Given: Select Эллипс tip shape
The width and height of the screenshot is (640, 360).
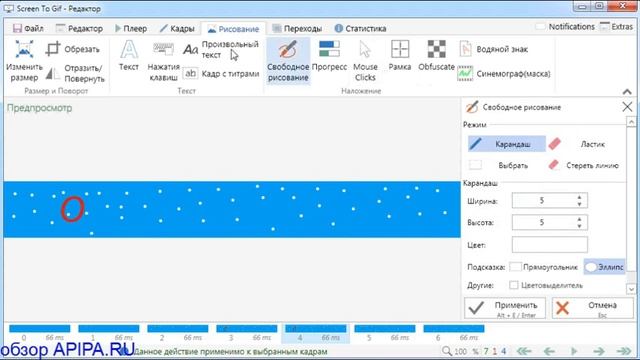Looking at the screenshot, I should click(604, 267).
